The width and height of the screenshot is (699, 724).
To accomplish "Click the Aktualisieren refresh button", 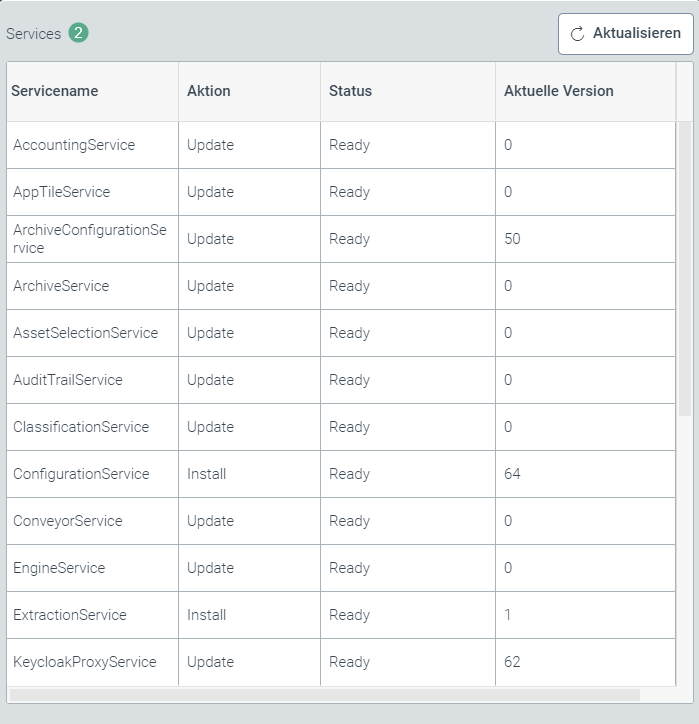I will pyautogui.click(x=625, y=34).
